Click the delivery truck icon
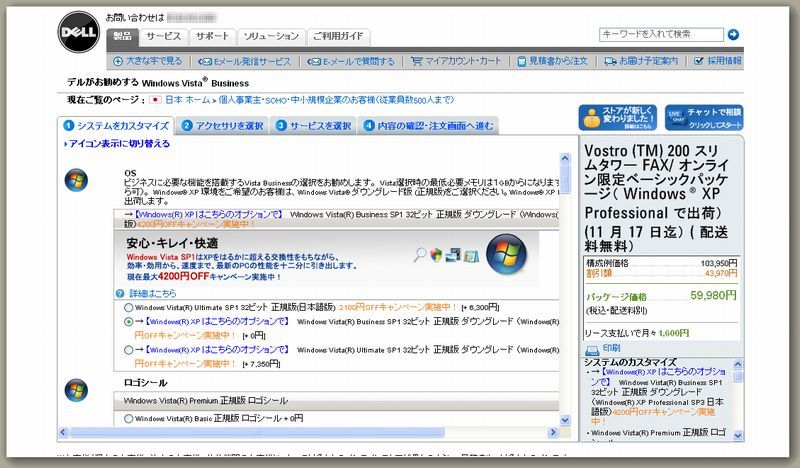The height and width of the screenshot is (468, 800). click(610, 61)
